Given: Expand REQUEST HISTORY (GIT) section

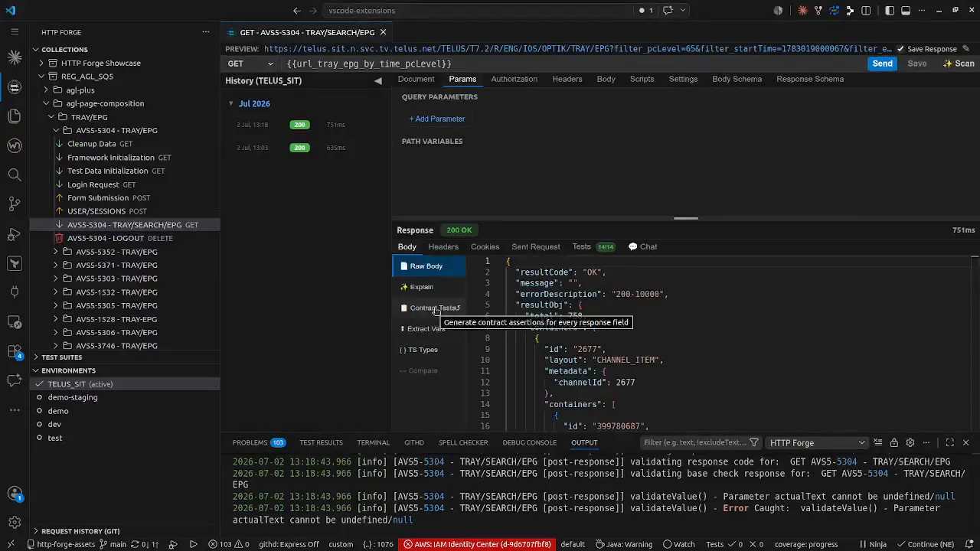Looking at the screenshot, I should coord(125,531).
